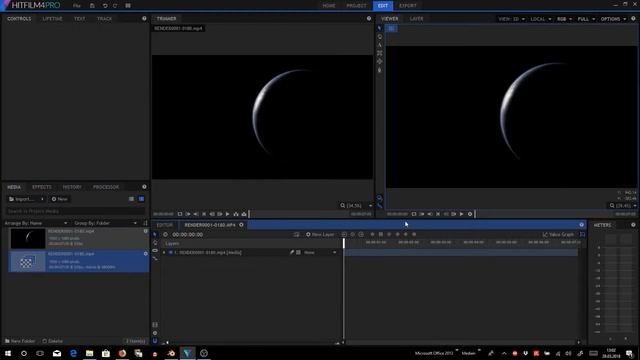Click the save project icon in title bar
The width and height of the screenshot is (640, 360).
92,6
